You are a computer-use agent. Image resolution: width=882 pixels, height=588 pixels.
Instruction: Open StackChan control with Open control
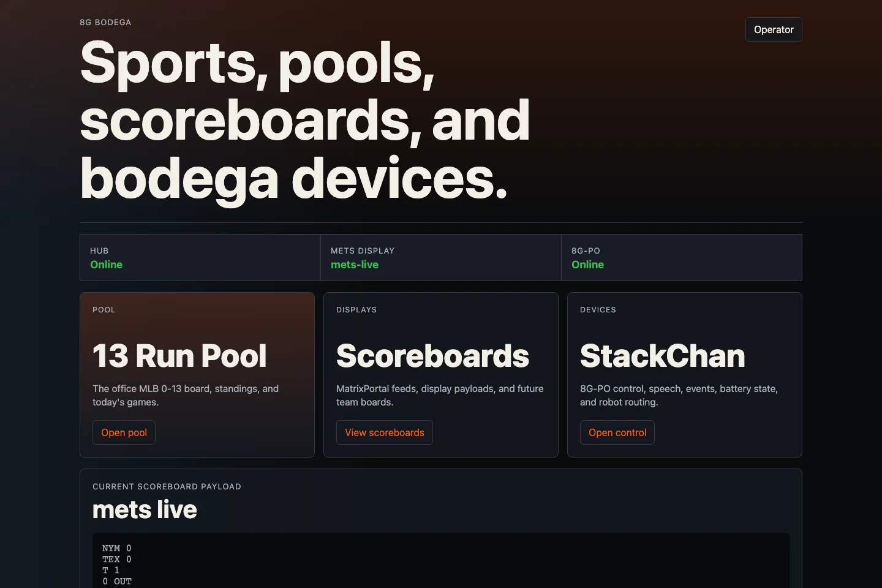click(x=617, y=432)
